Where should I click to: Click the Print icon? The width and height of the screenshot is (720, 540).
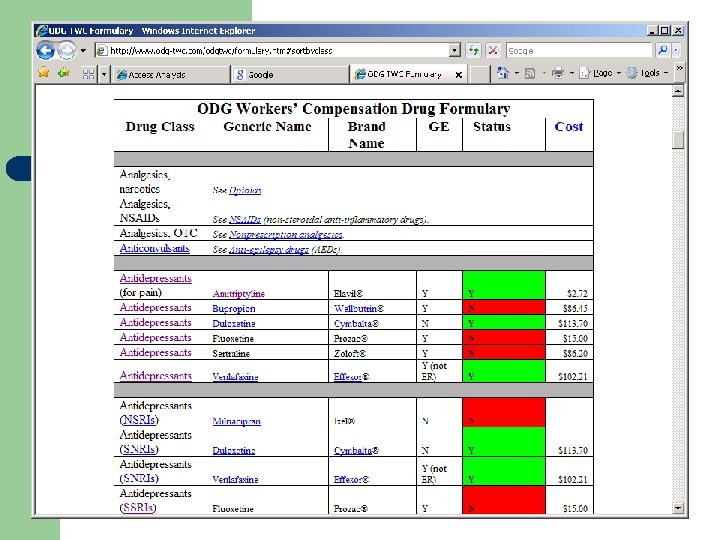pyautogui.click(x=558, y=73)
